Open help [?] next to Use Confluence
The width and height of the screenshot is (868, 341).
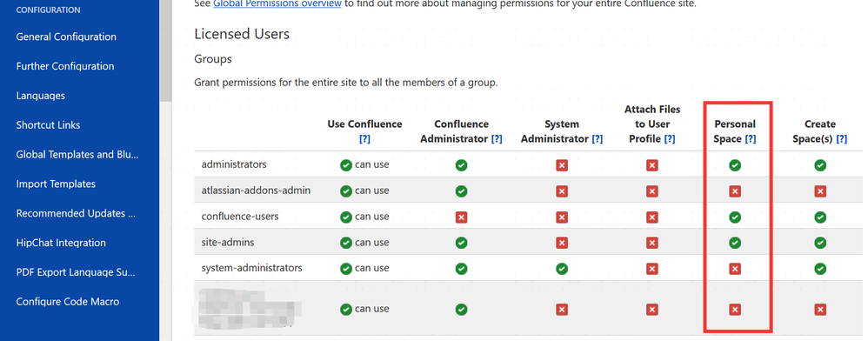coord(364,139)
